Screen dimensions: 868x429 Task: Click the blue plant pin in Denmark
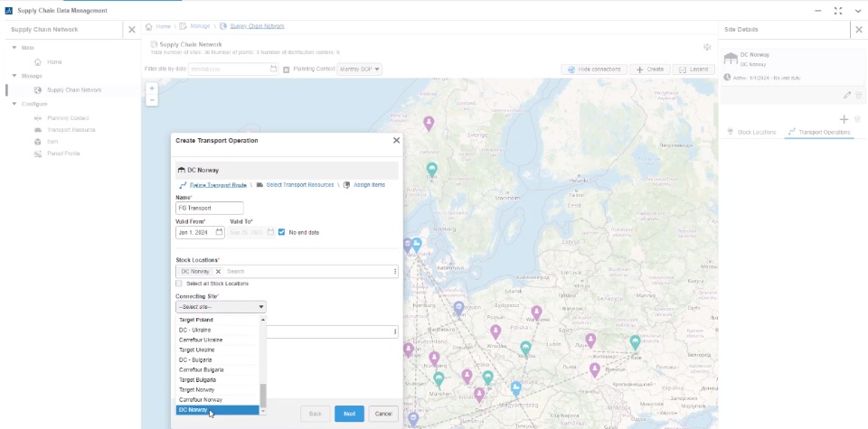click(x=416, y=245)
